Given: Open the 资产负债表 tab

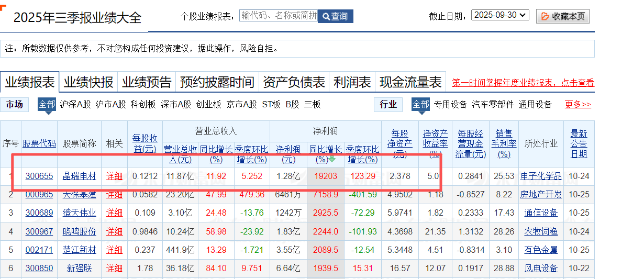Looking at the screenshot, I should [294, 82].
